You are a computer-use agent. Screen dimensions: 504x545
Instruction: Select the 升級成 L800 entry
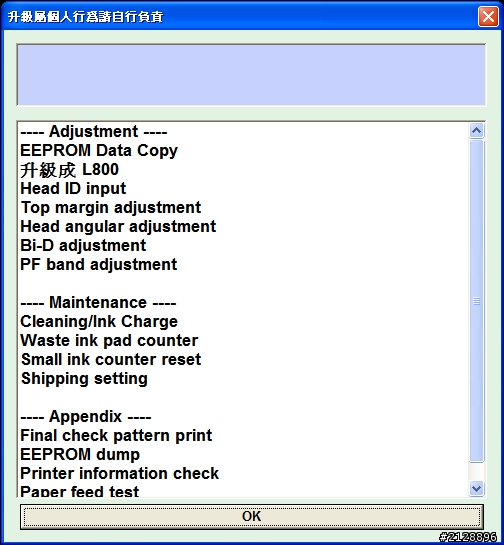70,170
